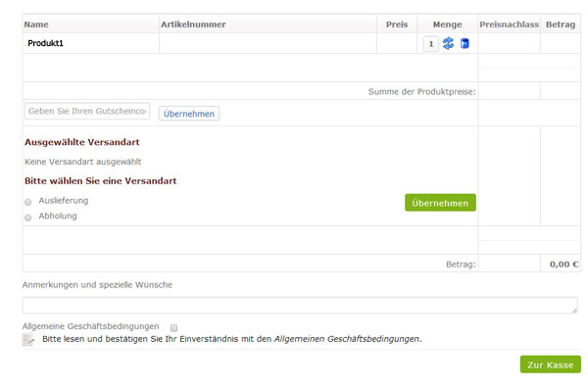This screenshot has width=588, height=389.
Task: Click the 0,00 € total amount
Action: point(564,265)
